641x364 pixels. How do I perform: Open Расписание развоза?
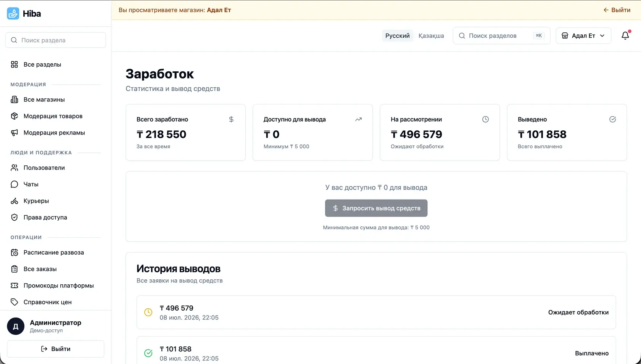55,252
